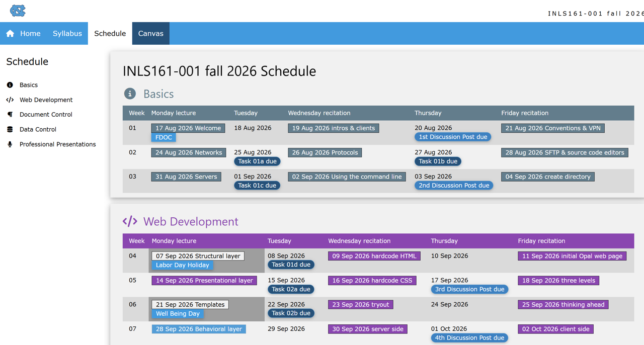This screenshot has height=345, width=644.
Task: Click 2nd Discussion Post due badge
Action: click(x=454, y=186)
